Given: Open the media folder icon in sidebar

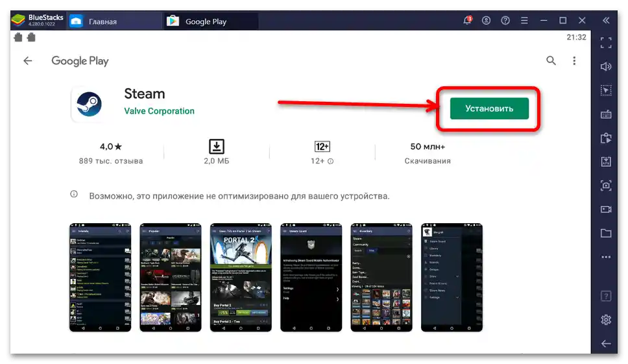Looking at the screenshot, I should click(606, 233).
